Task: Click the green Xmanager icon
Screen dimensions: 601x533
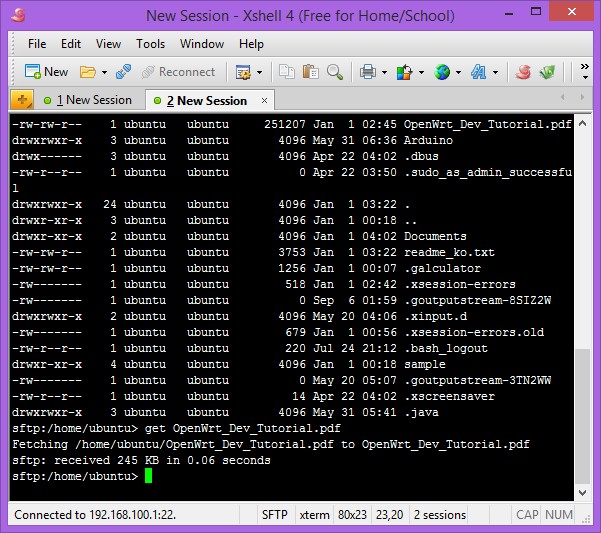Action: 547,72
